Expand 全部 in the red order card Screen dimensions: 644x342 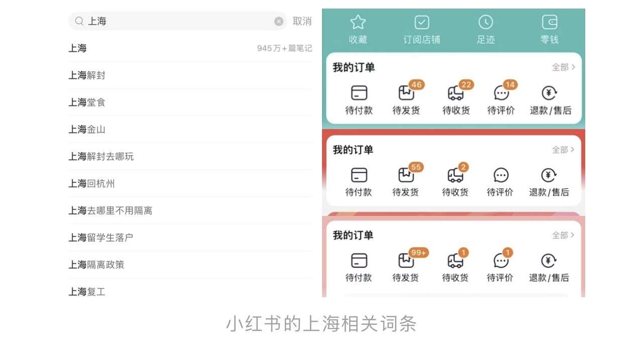[563, 149]
